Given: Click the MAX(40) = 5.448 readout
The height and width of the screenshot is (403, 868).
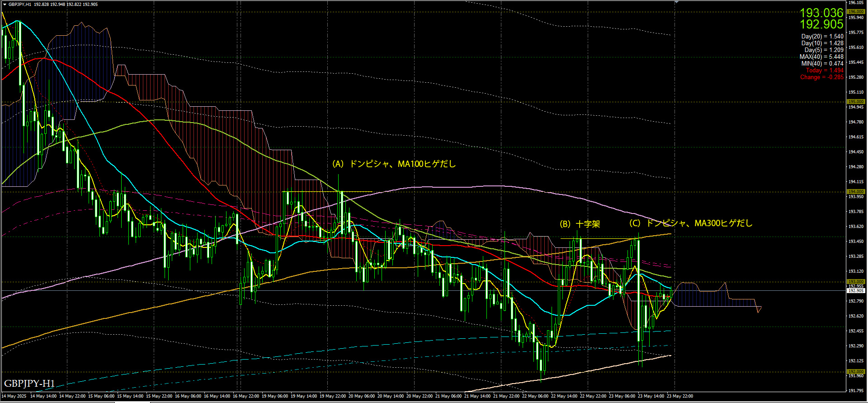Looking at the screenshot, I should click(x=821, y=57).
